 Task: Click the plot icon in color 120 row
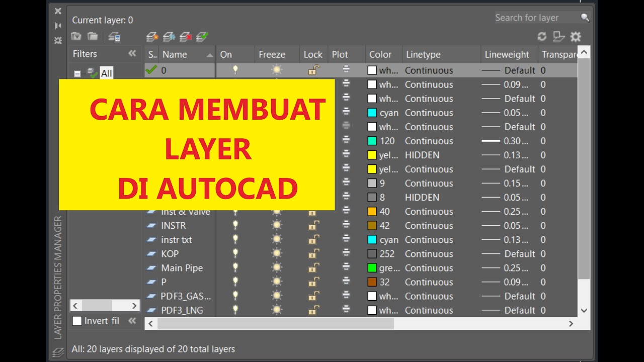click(x=346, y=140)
